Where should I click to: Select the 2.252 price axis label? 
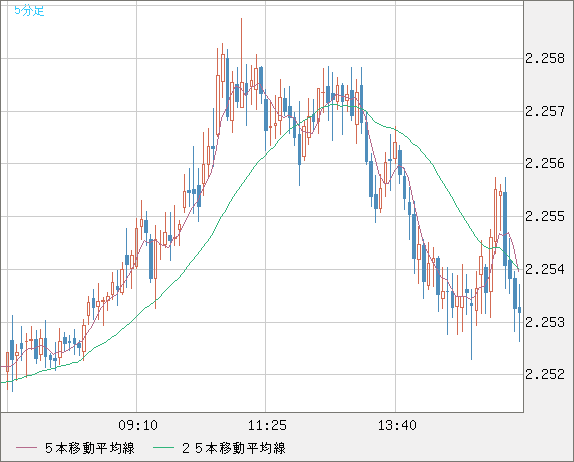pos(545,374)
